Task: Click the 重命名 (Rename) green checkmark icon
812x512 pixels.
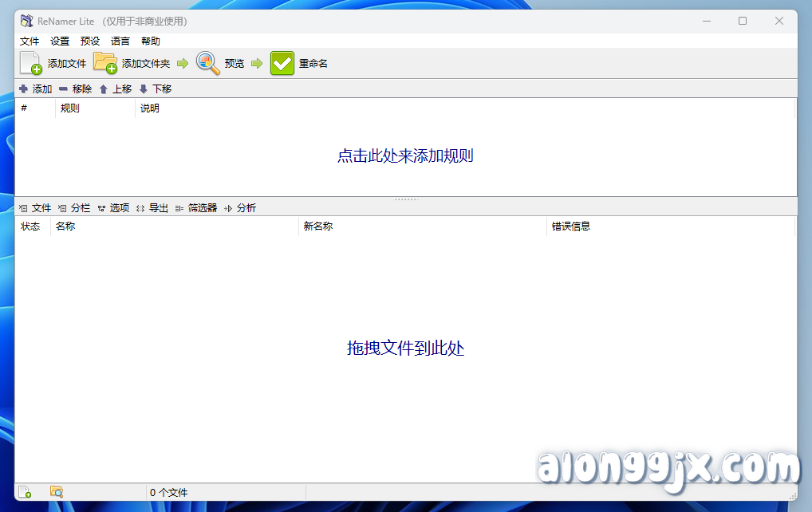Action: (x=282, y=62)
